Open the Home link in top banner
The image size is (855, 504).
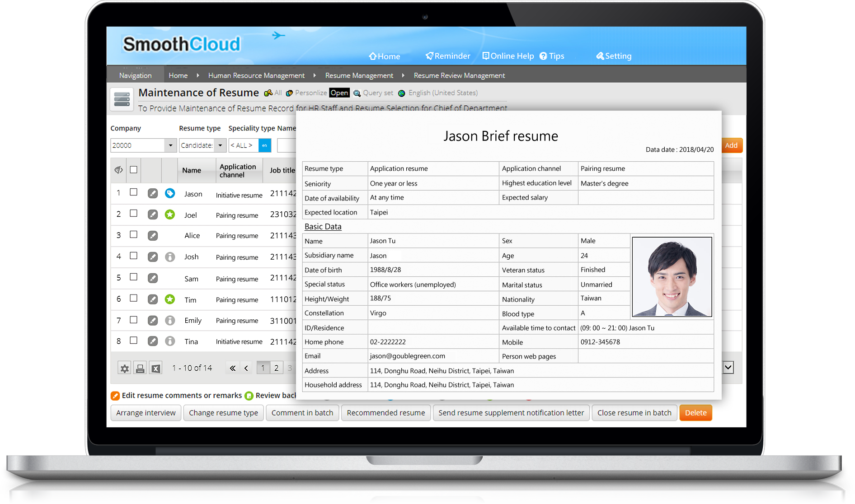pos(384,56)
